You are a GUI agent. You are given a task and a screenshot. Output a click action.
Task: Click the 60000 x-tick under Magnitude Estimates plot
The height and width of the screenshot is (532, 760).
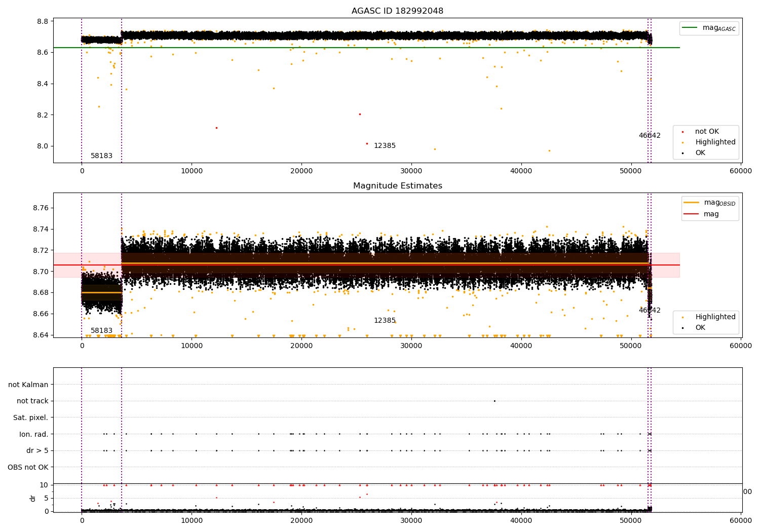(x=741, y=346)
